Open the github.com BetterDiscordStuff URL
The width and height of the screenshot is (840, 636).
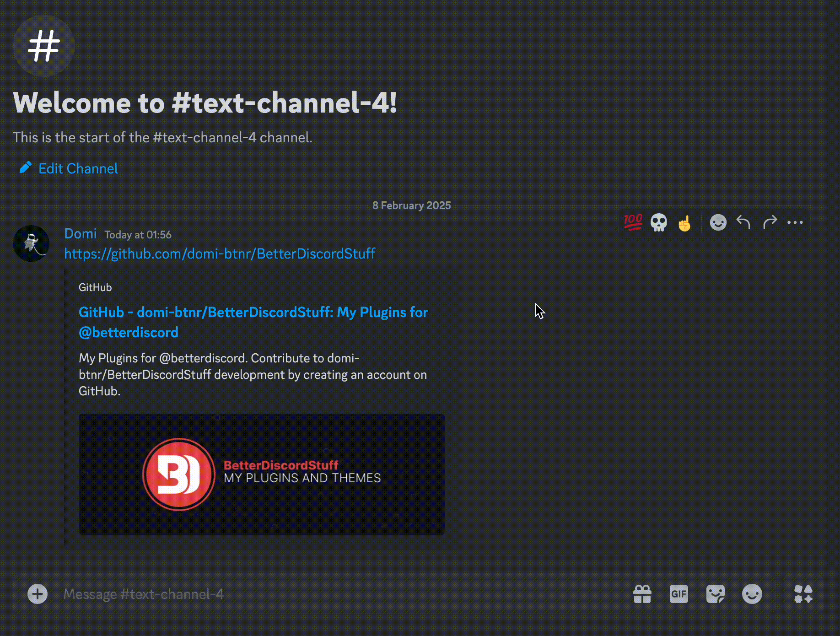[x=220, y=253]
